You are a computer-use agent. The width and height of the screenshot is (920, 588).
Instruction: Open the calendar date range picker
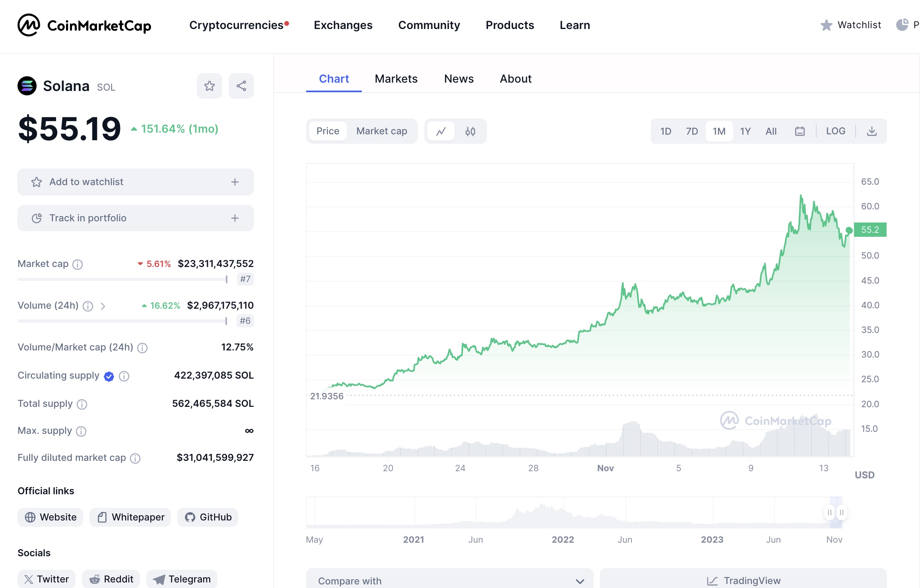[800, 131]
